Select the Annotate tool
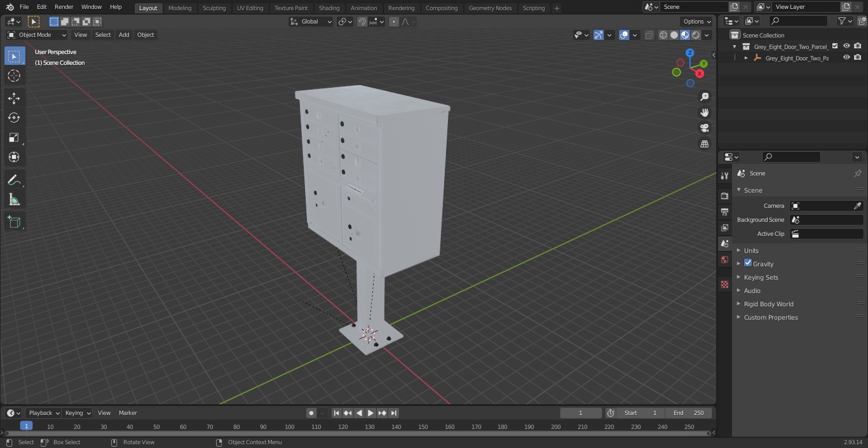This screenshot has width=868, height=448. [x=14, y=180]
